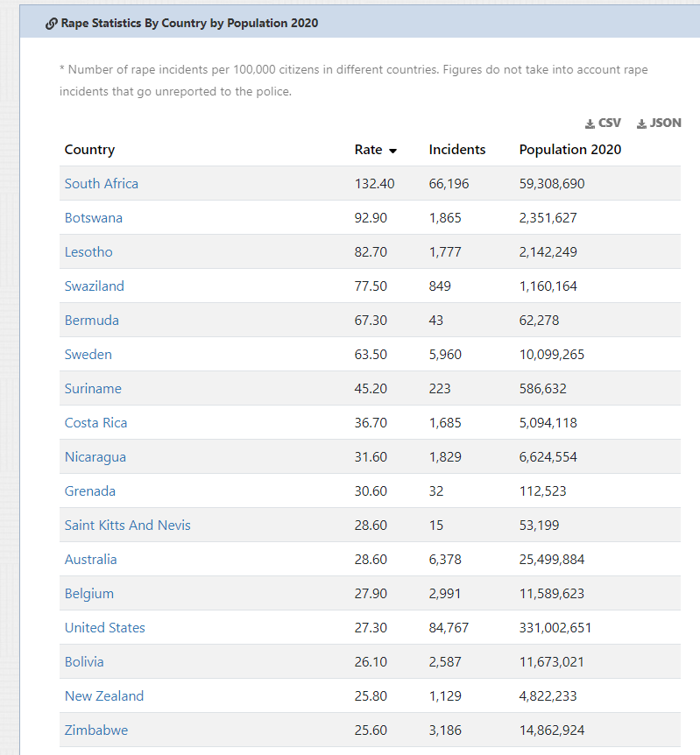Open the Suriname link
700x755 pixels.
click(93, 389)
